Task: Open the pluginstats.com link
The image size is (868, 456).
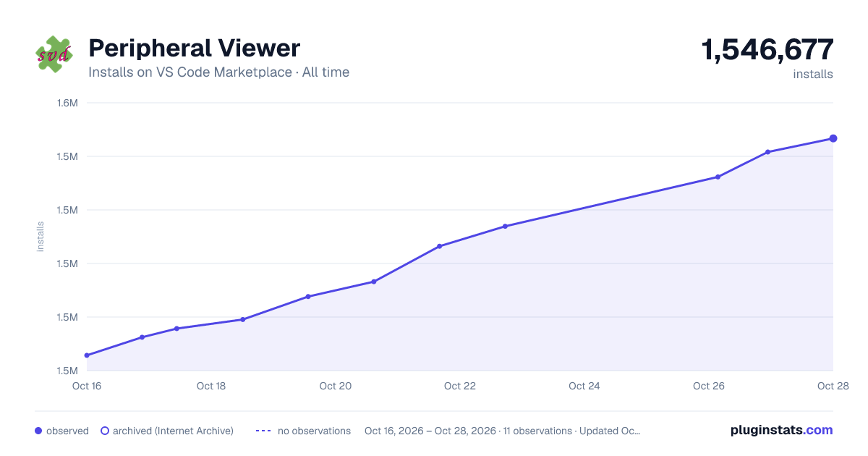Action: [x=781, y=430]
